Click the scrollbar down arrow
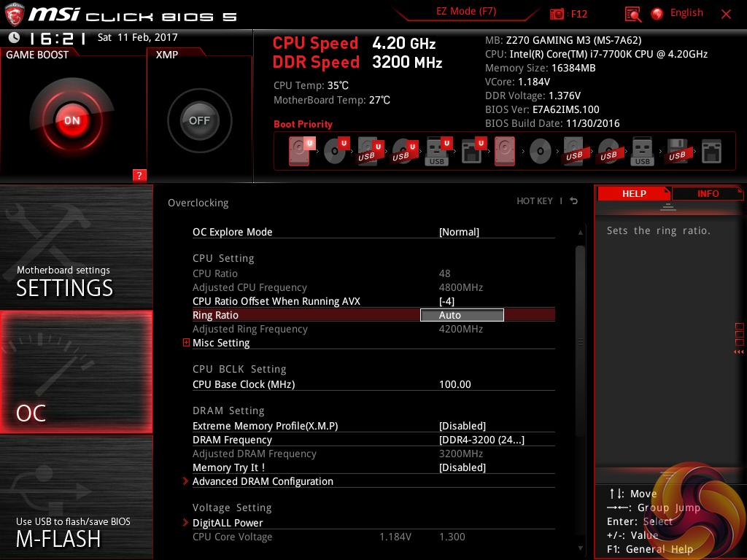747x560 pixels. pyautogui.click(x=580, y=548)
